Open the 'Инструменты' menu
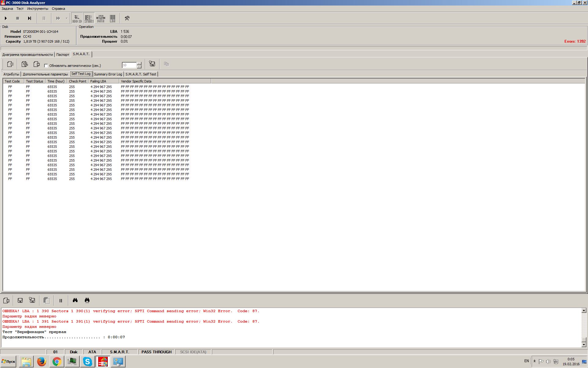This screenshot has width=588, height=368. 37,9
